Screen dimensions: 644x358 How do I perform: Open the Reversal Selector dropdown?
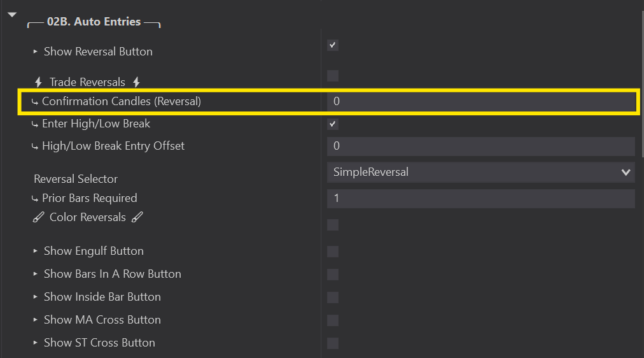[480, 172]
